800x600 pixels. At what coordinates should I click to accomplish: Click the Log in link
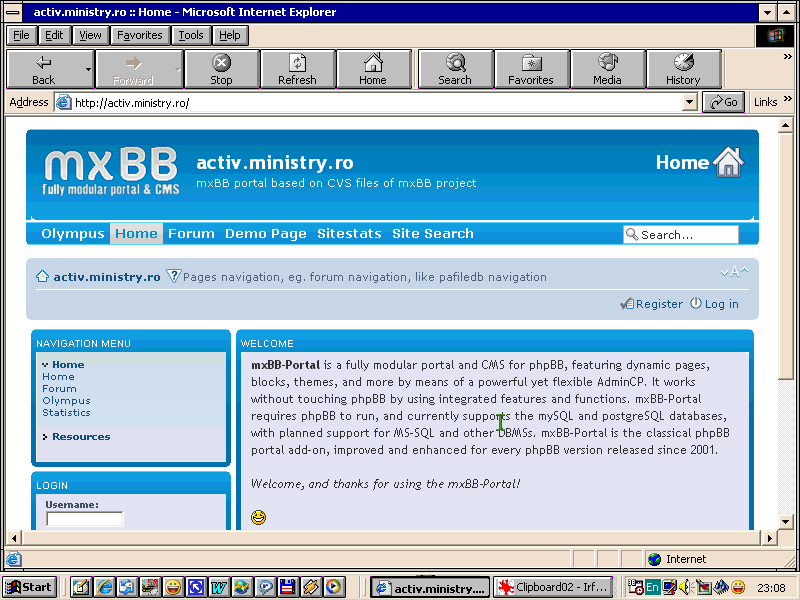point(721,304)
